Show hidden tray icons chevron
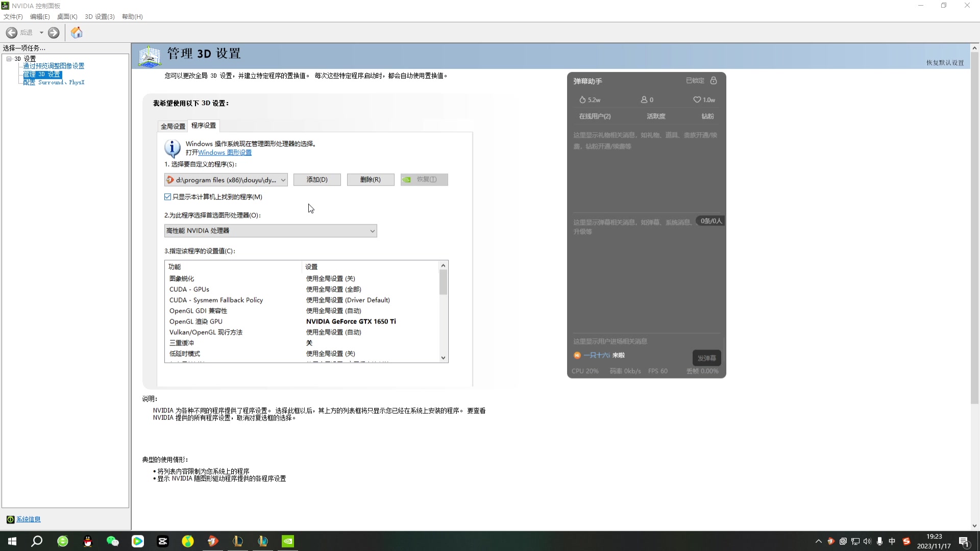The width and height of the screenshot is (980, 551). [x=819, y=541]
